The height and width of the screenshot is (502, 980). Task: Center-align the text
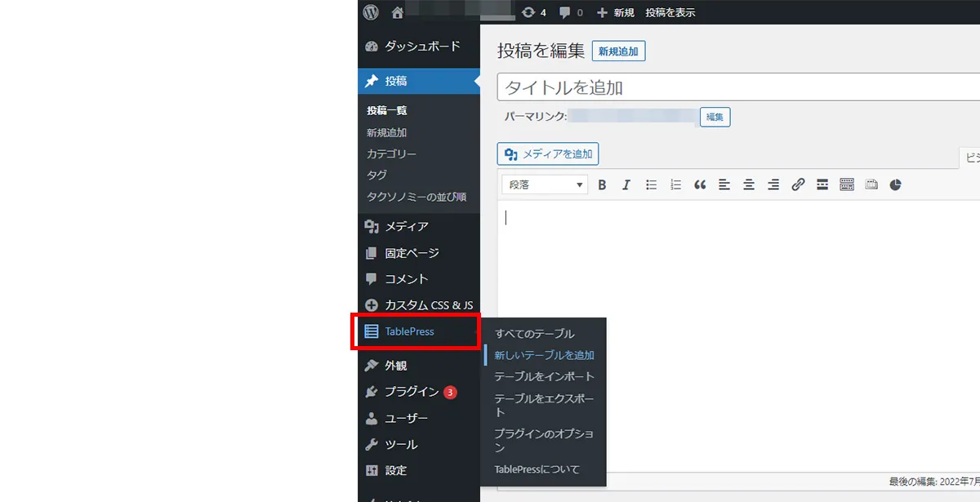tap(749, 184)
